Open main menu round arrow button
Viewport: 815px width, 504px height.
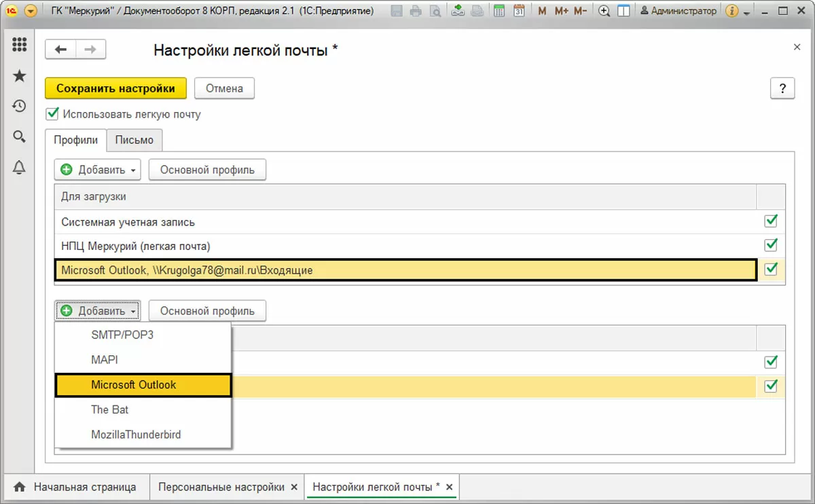[31, 11]
